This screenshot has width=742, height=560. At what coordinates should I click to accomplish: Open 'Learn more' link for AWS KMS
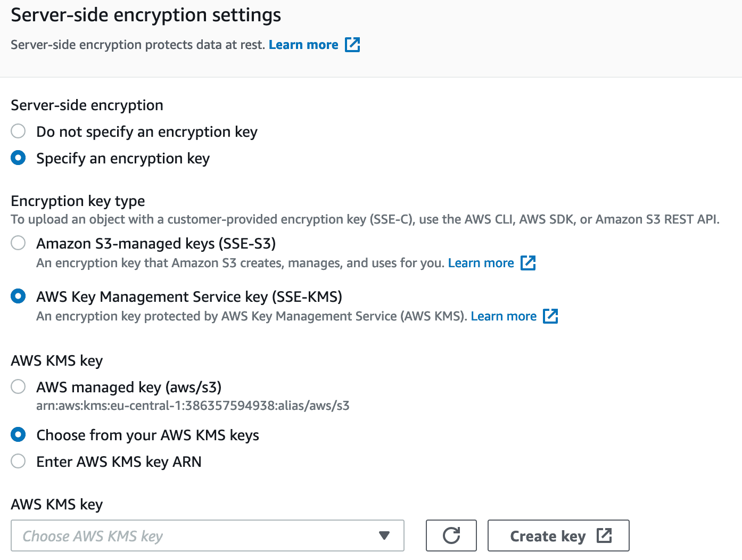coord(504,316)
